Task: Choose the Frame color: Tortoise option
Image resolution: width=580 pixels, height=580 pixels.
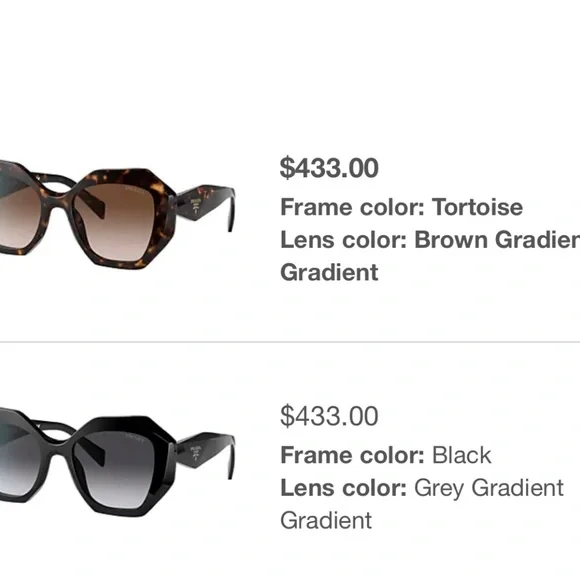Action: [x=401, y=207]
